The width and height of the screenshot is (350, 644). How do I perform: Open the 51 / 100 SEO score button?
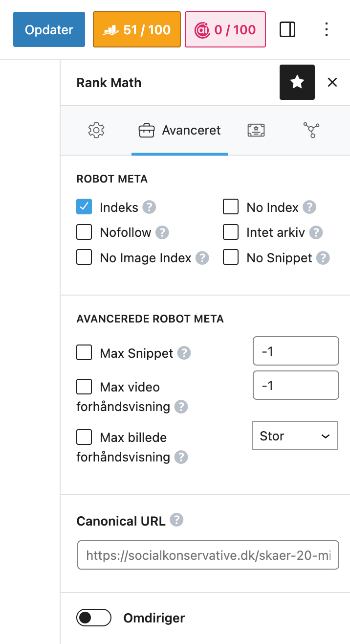tap(137, 30)
